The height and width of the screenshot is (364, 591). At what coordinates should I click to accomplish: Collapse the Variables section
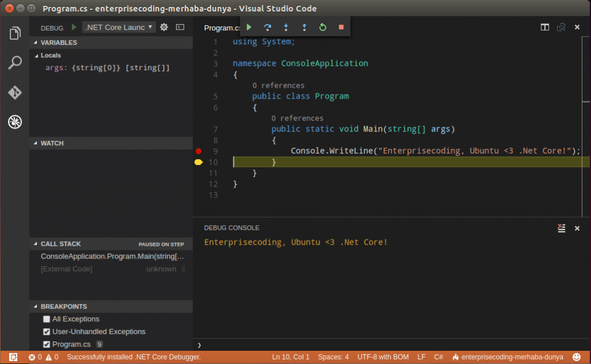coord(35,43)
